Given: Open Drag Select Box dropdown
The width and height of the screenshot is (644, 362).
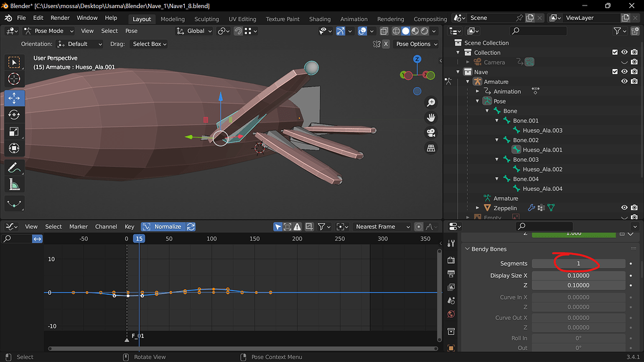Looking at the screenshot, I should (149, 44).
